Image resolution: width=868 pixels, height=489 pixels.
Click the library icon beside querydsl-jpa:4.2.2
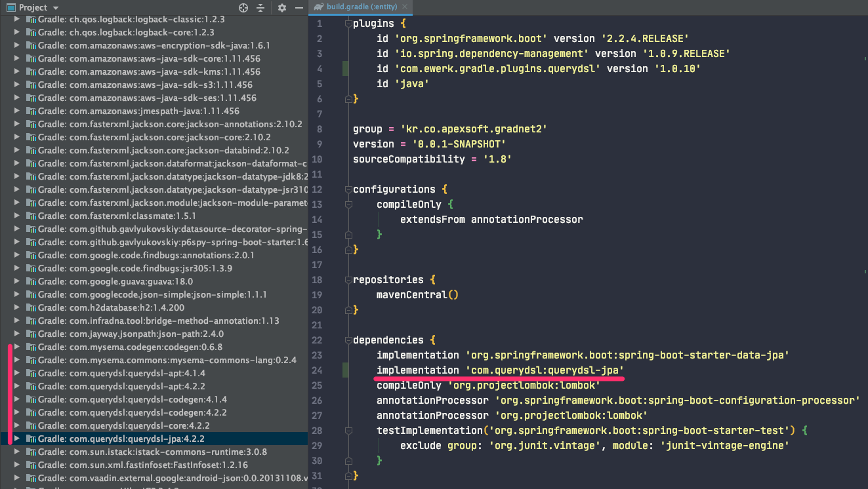pos(30,439)
